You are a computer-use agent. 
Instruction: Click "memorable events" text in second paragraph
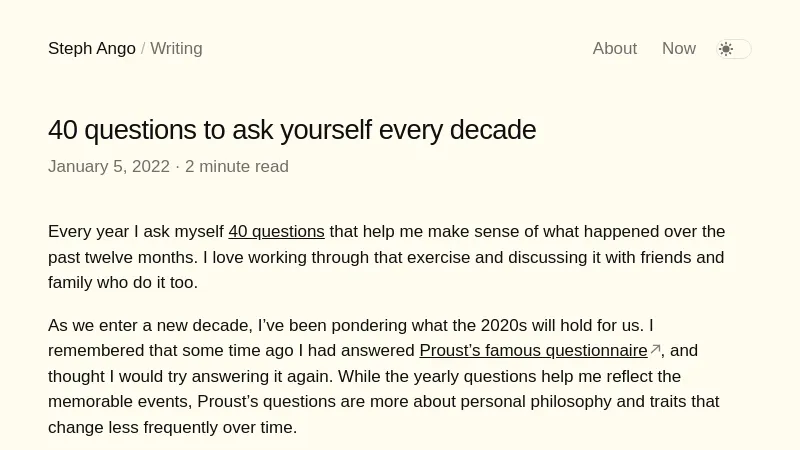coord(118,402)
